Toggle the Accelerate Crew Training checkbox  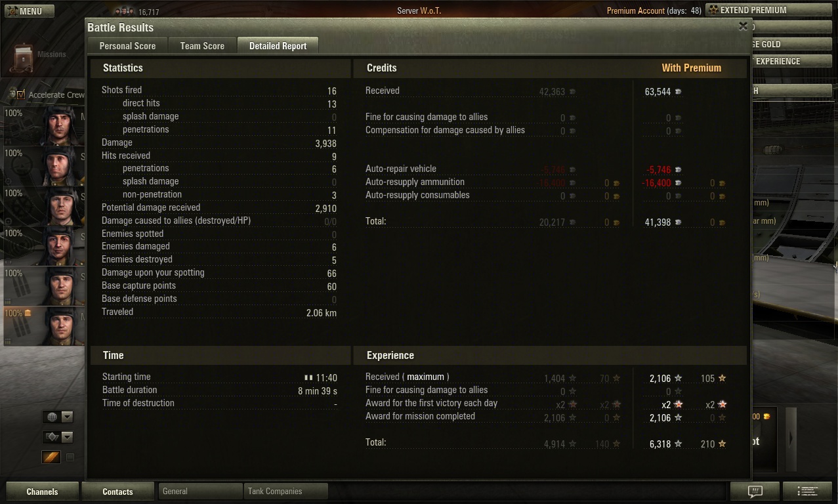point(21,94)
